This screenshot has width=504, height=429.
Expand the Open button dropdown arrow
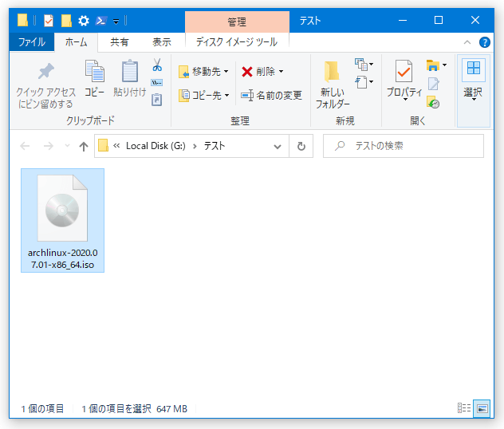[444, 65]
